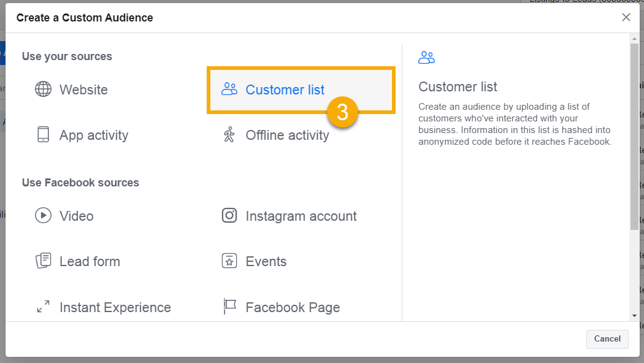Select the Lead form option

[x=90, y=262]
